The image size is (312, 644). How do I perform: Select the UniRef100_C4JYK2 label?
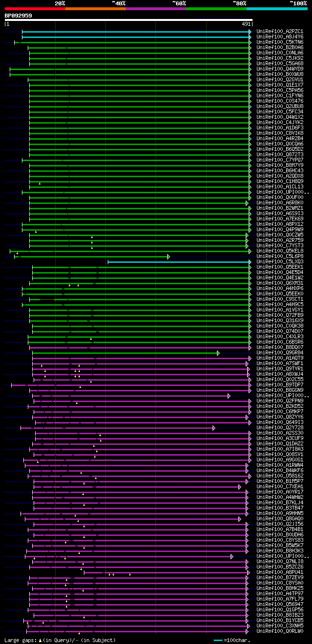[280, 122]
